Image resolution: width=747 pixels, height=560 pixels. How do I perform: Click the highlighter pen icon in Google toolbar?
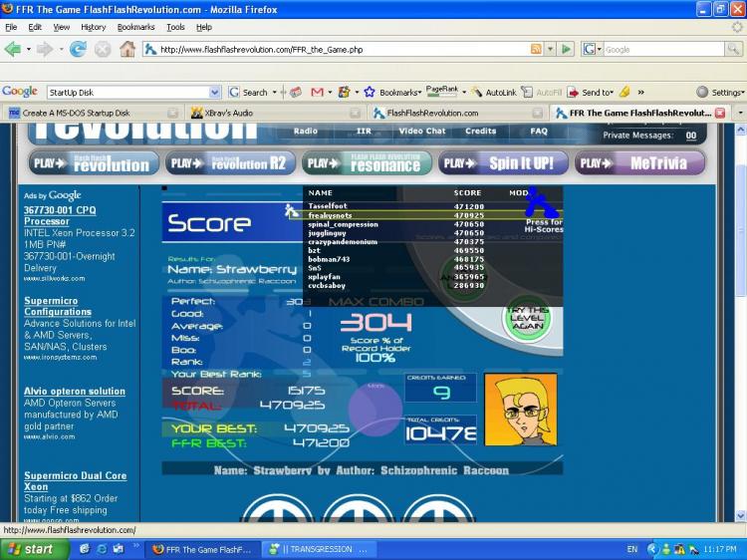point(625,92)
